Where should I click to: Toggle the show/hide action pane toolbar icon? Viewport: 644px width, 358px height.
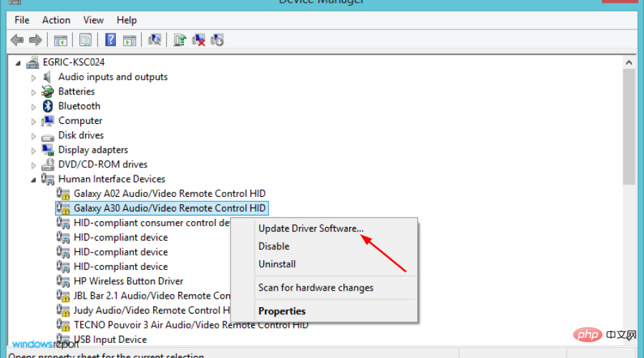point(130,40)
